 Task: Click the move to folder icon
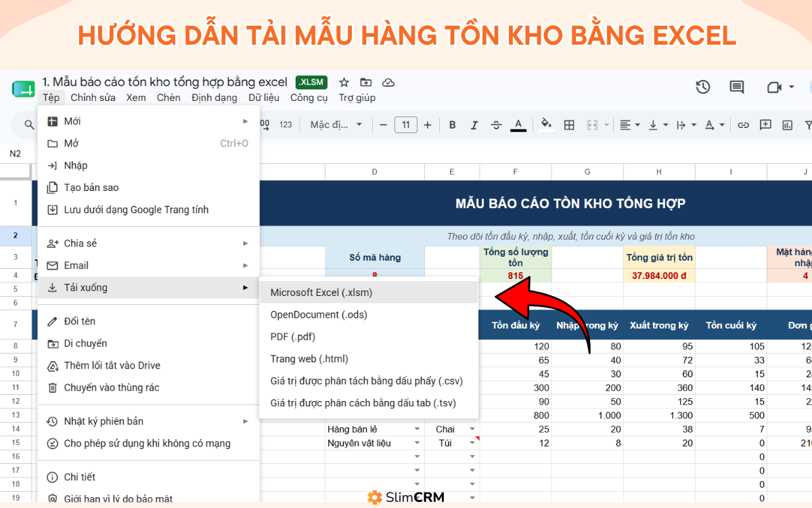point(366,83)
